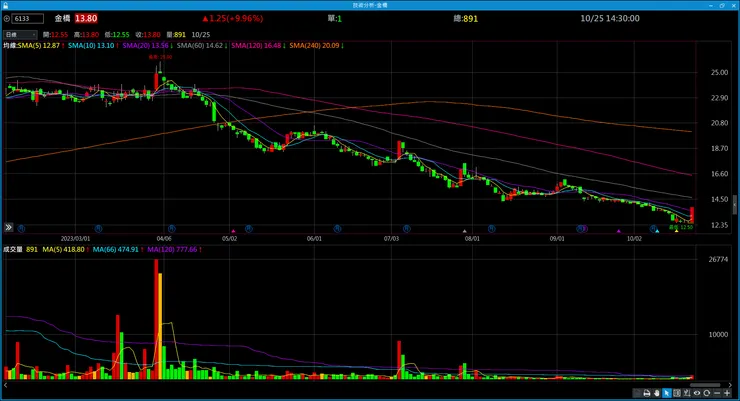This screenshot has height=401, width=740.
Task: Click the SMA(20) 13.56 legend label
Action: (145, 46)
